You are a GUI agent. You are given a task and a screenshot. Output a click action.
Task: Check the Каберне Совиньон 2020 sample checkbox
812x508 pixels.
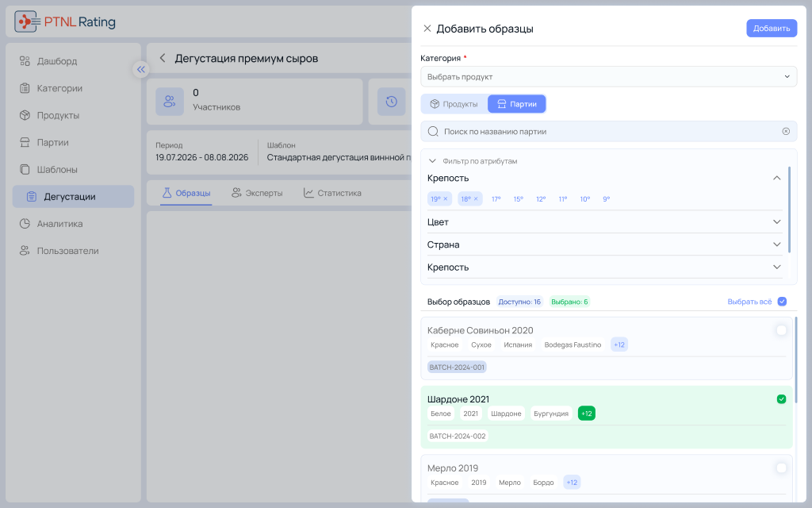781,330
